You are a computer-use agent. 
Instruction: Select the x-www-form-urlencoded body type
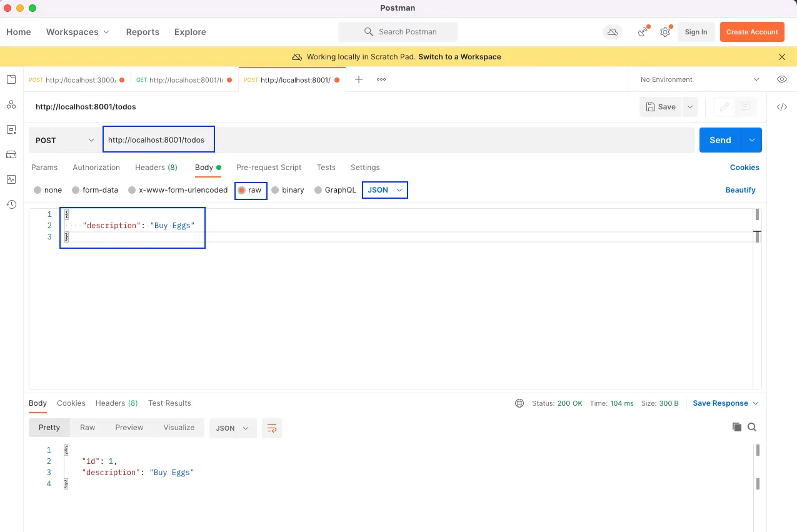point(178,190)
